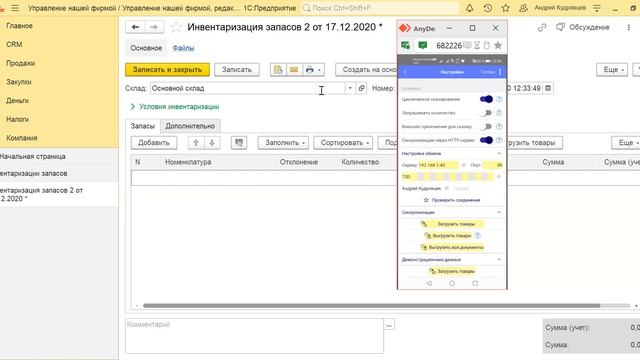Click the Поиск Ctrl+Shift+F search field
Image resolution: width=640 pixels, height=360 pixels.
point(380,8)
